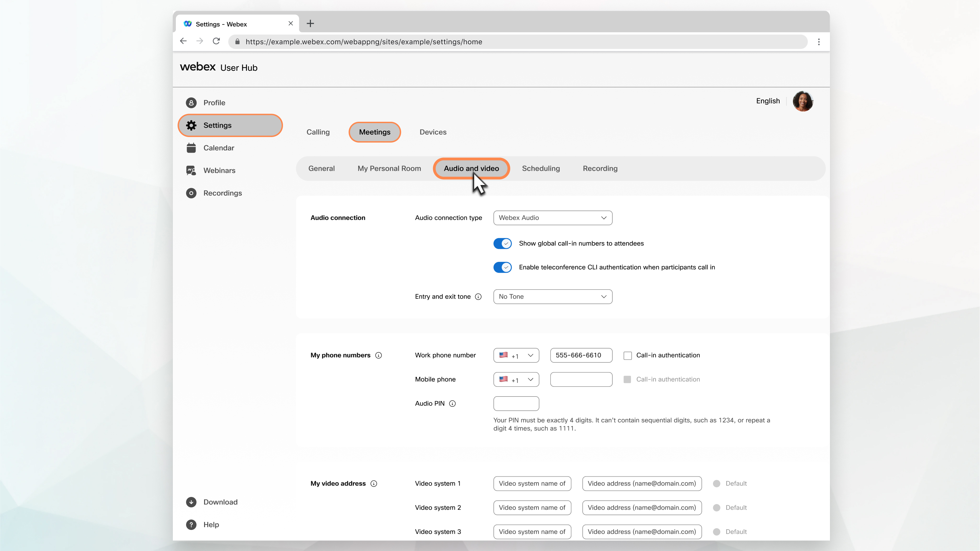Click the Help icon in sidebar
The height and width of the screenshot is (551, 980).
191,524
